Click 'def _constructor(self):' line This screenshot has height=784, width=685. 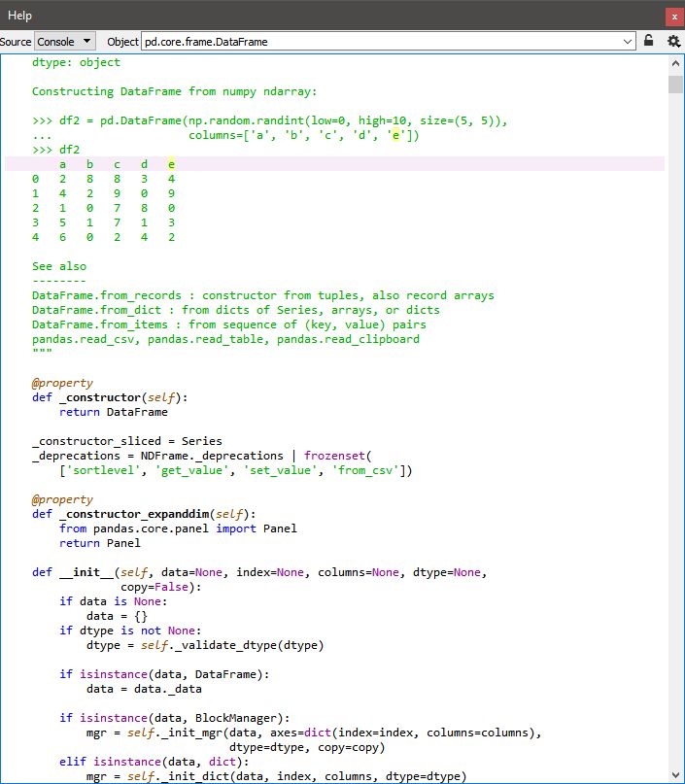(x=110, y=397)
